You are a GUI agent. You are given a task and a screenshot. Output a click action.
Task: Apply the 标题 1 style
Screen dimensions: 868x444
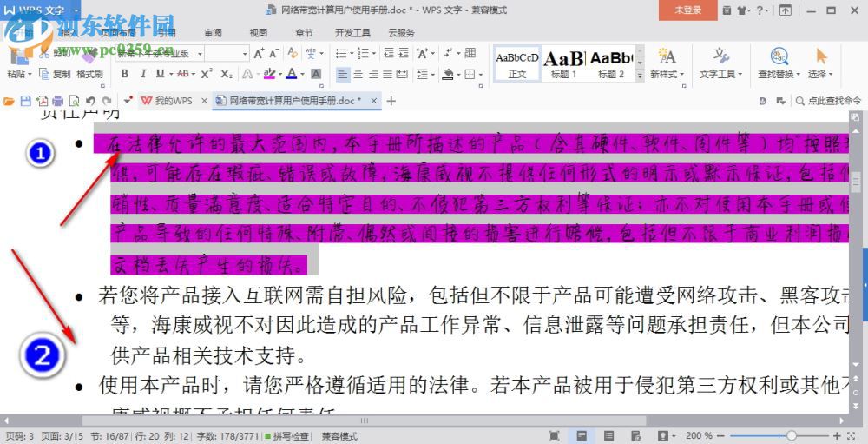[564, 64]
